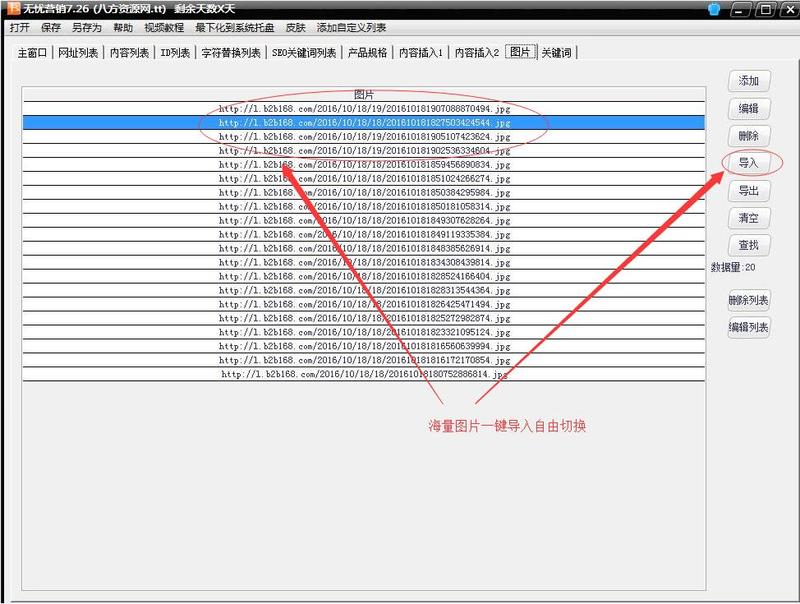Select the URL row ending 295984.jpg
Screen dimensions: 800x604
coord(364,192)
